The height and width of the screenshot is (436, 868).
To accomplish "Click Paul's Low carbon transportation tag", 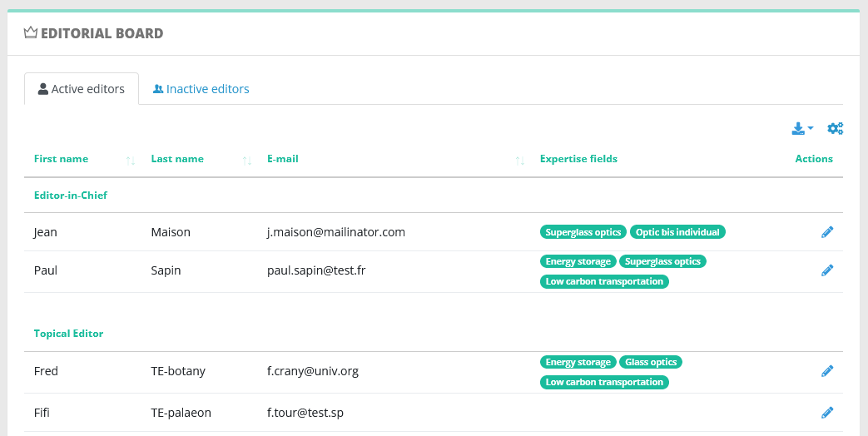I will 604,281.
